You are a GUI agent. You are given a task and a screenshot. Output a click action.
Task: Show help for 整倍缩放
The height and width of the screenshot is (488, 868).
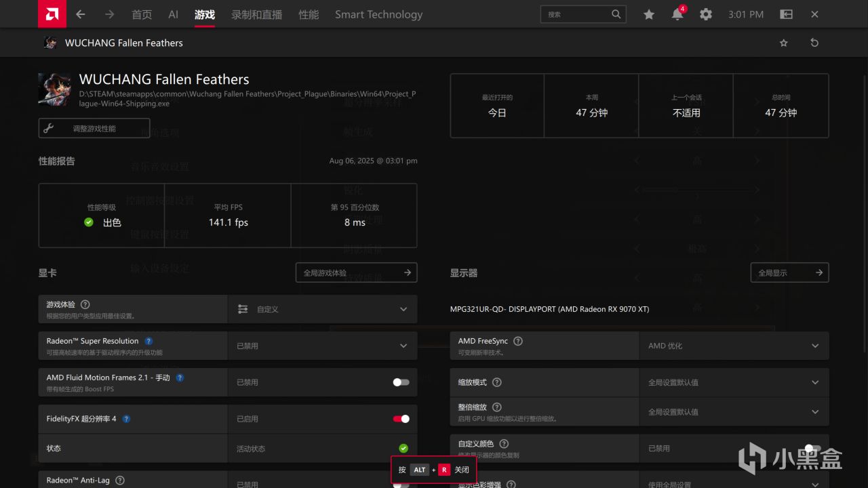click(x=497, y=407)
